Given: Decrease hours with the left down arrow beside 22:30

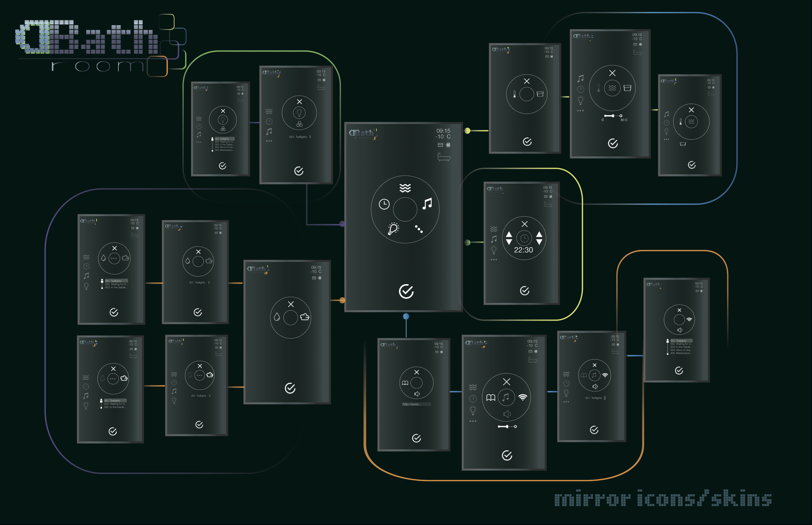Looking at the screenshot, I should (509, 242).
